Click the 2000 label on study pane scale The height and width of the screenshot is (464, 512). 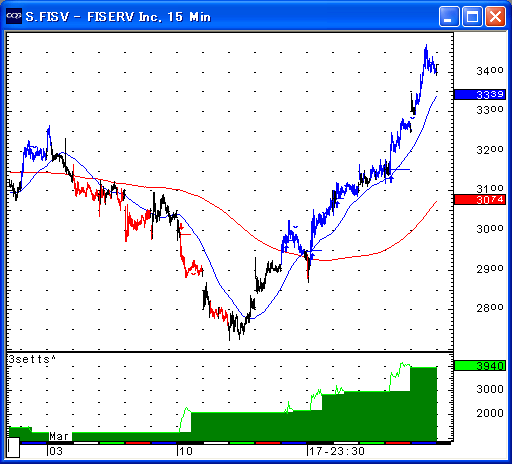coord(490,413)
